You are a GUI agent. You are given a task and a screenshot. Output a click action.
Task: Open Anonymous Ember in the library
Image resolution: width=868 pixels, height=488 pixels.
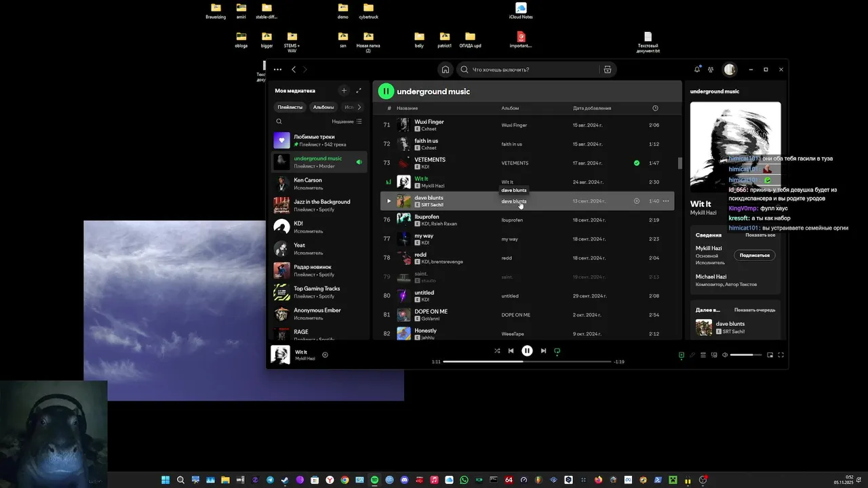320,314
